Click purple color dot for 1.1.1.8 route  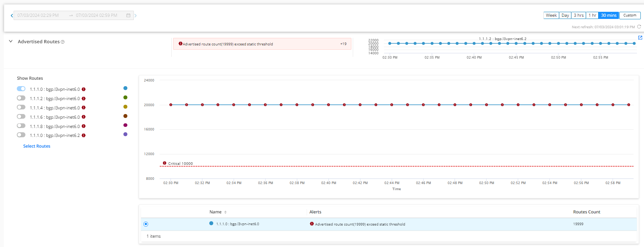pos(125,125)
